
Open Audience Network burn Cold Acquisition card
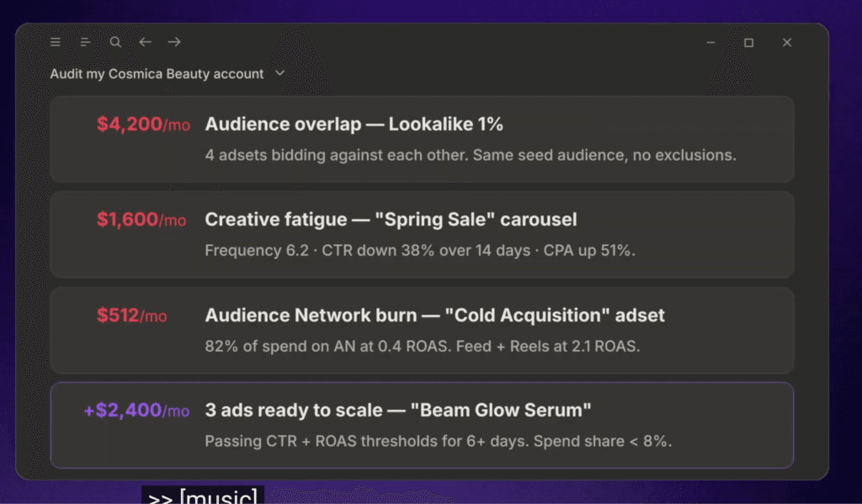pyautogui.click(x=422, y=331)
